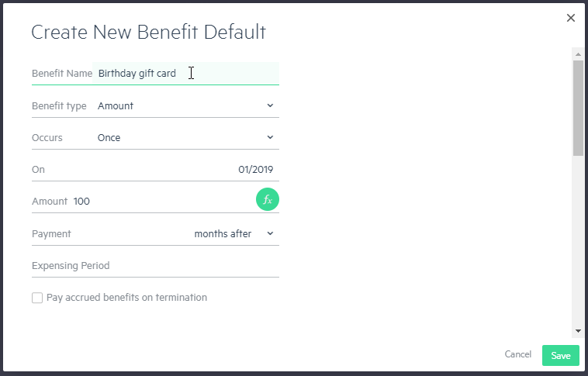Click the vertical scrollbar thumb
The height and width of the screenshot is (376, 588).
tap(578, 108)
